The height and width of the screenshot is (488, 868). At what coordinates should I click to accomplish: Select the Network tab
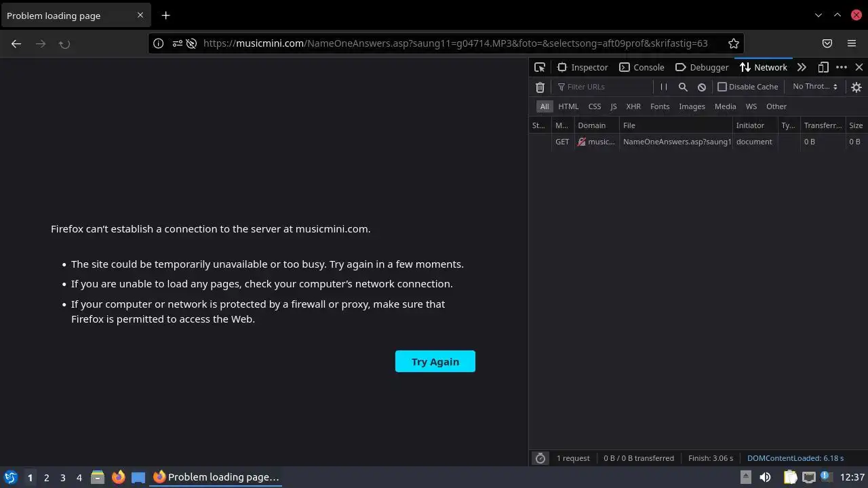764,67
